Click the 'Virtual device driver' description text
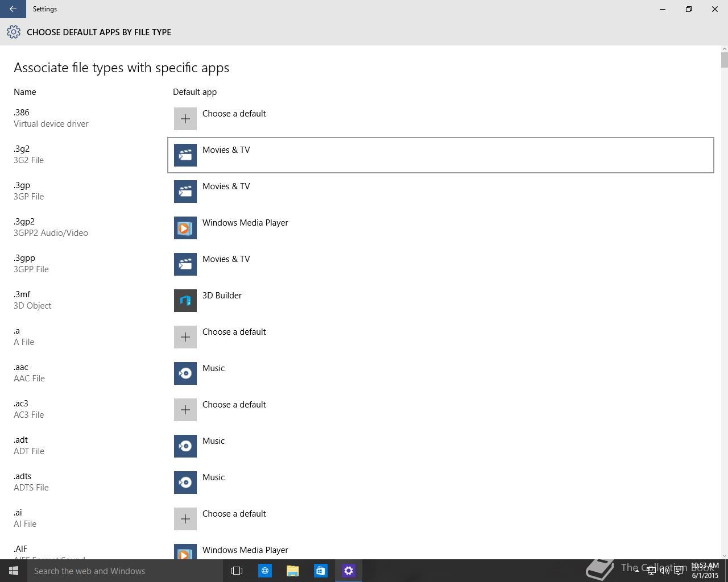The image size is (728, 582). click(51, 124)
